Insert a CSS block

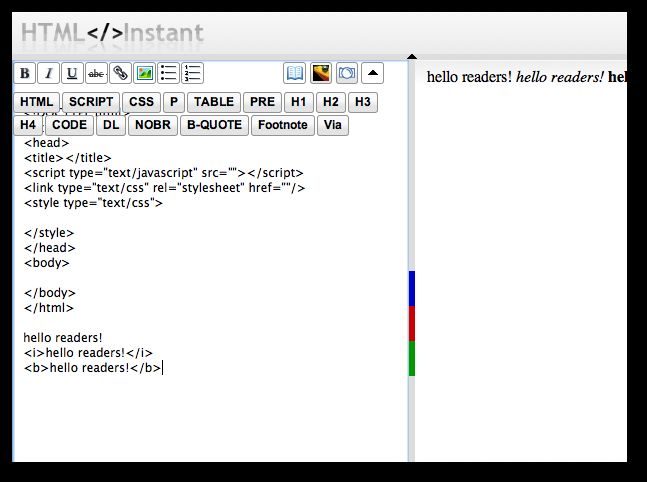click(x=142, y=102)
